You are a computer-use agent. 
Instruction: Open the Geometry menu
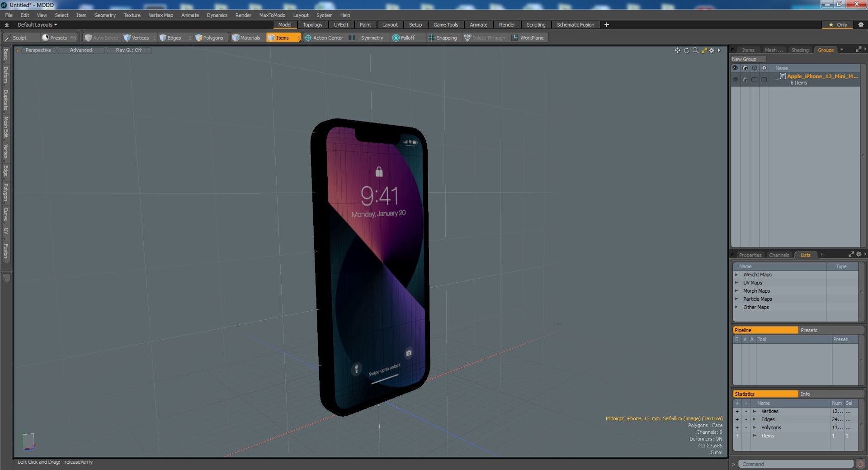click(105, 15)
